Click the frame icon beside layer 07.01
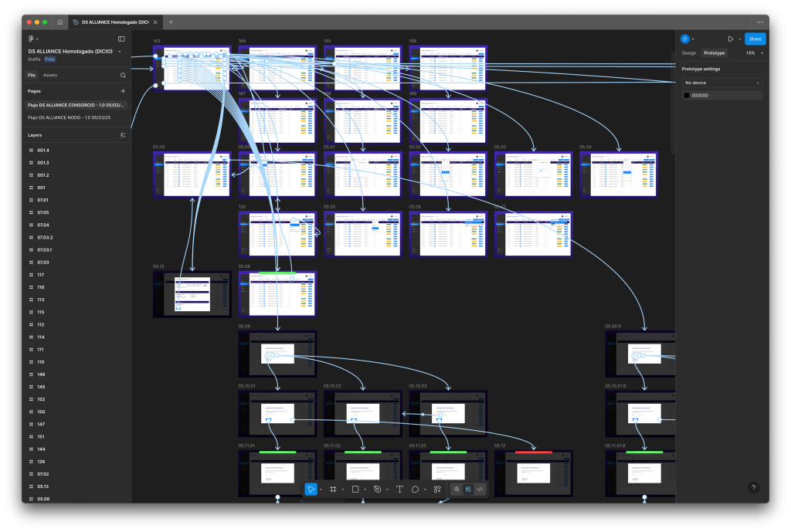791x532 pixels. [x=31, y=200]
